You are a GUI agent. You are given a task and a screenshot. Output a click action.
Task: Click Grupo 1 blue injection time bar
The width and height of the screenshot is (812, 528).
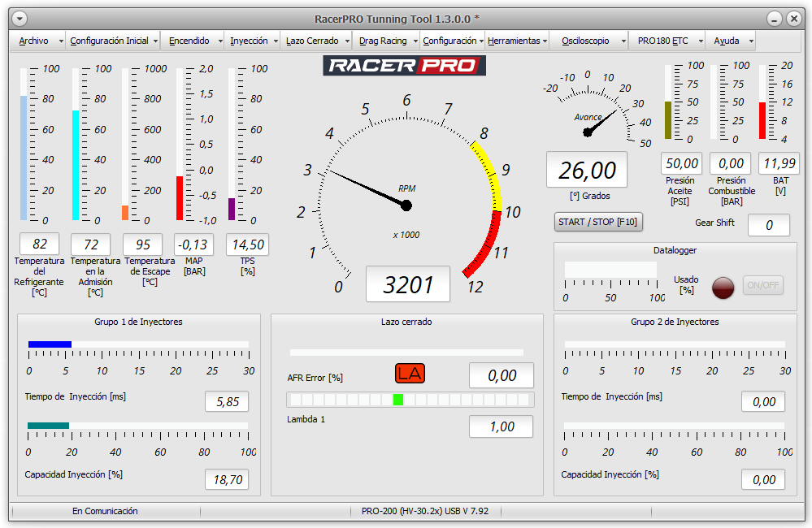tap(139, 344)
